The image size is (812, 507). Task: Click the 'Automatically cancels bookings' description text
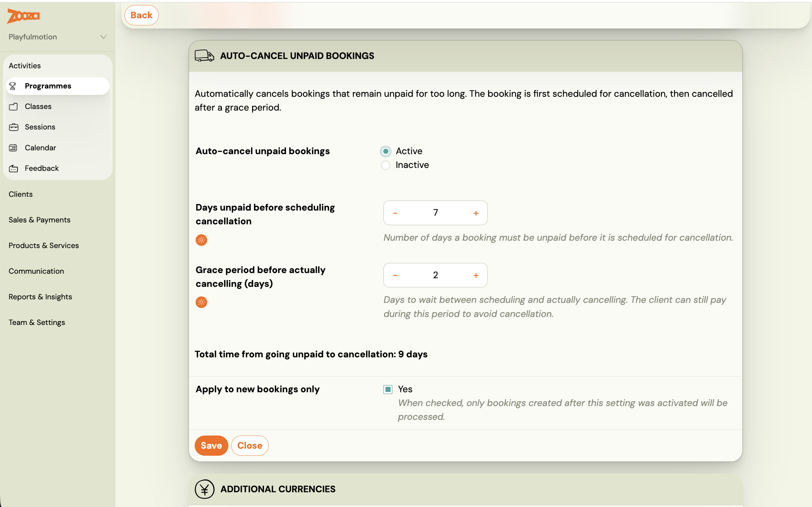464,101
